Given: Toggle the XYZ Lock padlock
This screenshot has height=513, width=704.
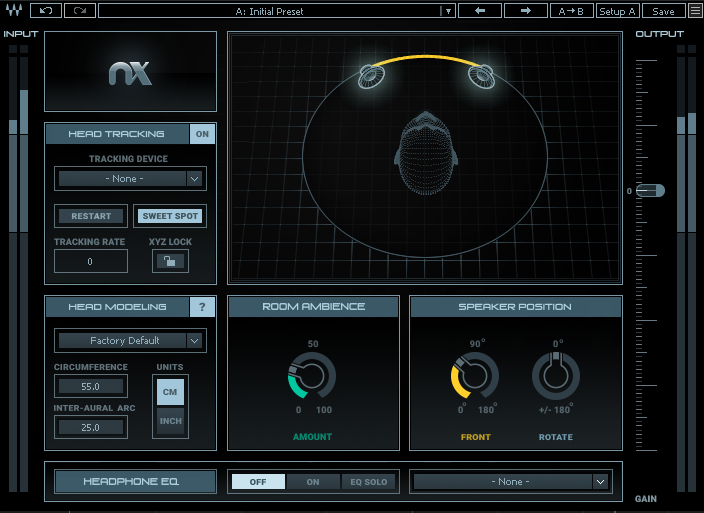Looking at the screenshot, I should click(170, 261).
